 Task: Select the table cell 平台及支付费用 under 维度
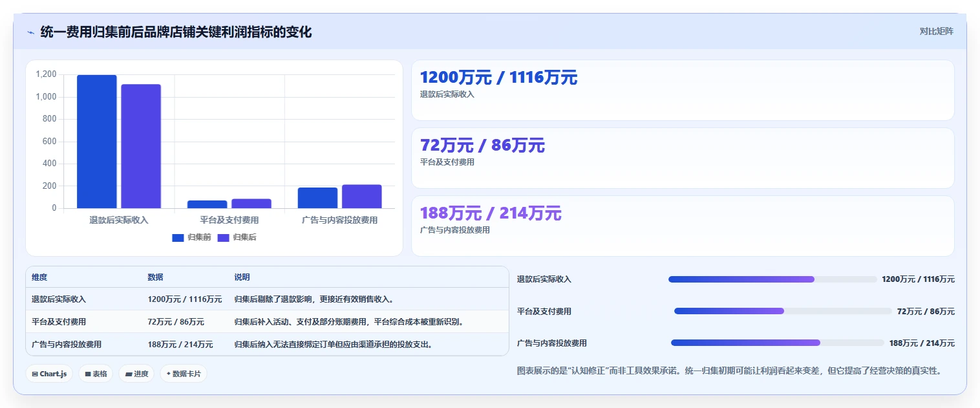point(59,321)
